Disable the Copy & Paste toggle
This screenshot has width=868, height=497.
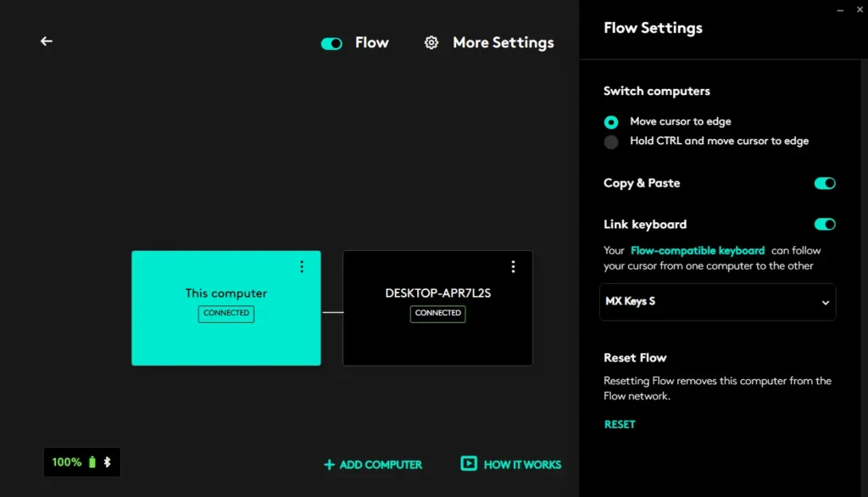[x=824, y=183]
